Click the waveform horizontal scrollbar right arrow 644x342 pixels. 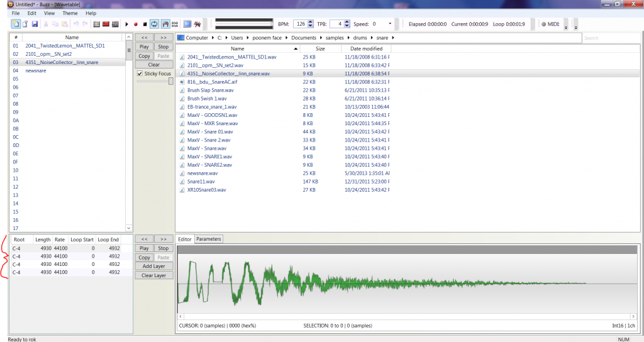click(x=633, y=317)
